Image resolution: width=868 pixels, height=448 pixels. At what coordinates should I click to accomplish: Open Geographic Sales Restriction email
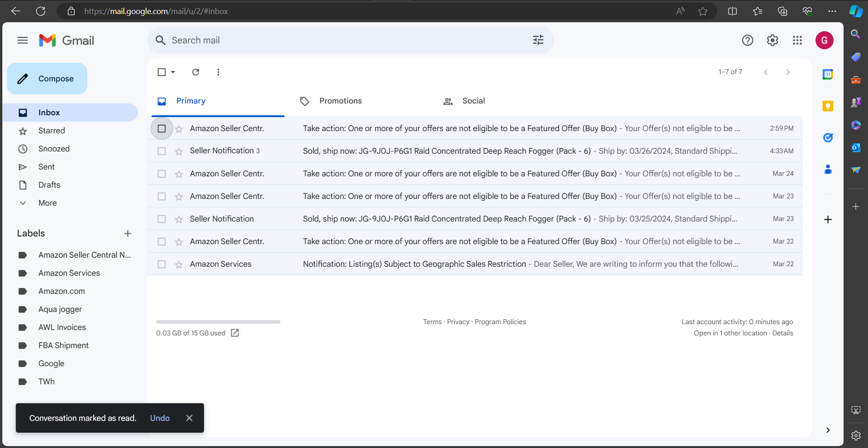pyautogui.click(x=475, y=264)
